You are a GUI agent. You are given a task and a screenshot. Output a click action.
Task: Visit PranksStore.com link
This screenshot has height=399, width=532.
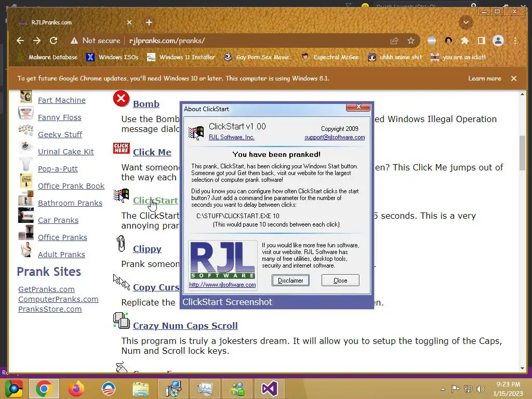pos(50,309)
